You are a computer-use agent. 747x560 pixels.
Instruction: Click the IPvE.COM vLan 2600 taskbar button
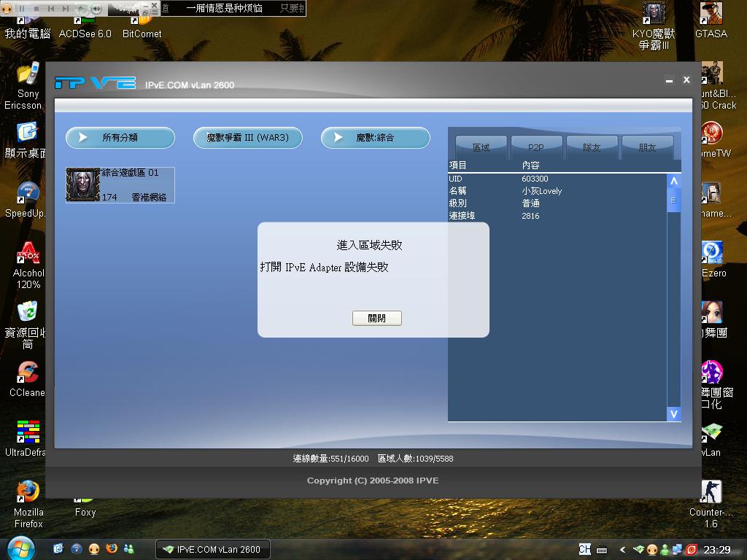(x=212, y=548)
